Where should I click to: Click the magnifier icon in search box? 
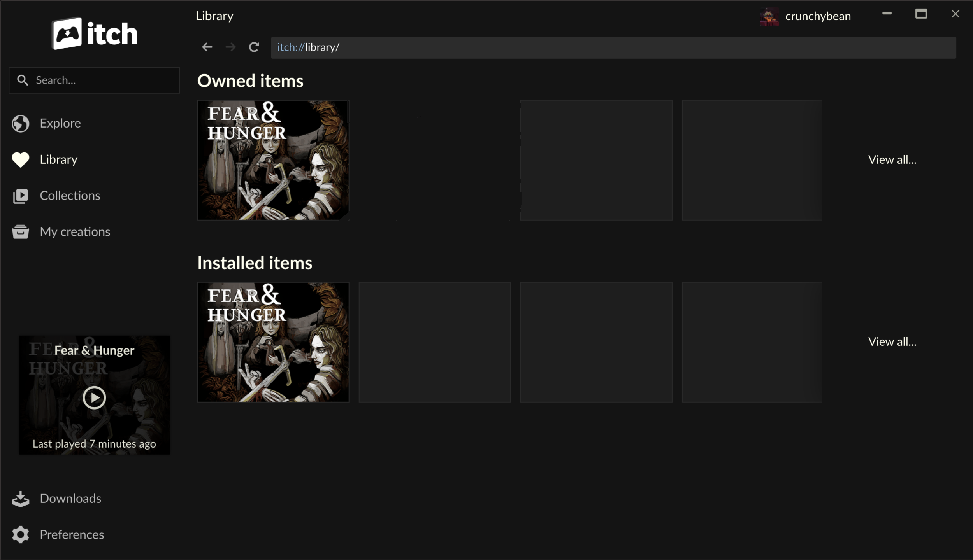tap(23, 80)
